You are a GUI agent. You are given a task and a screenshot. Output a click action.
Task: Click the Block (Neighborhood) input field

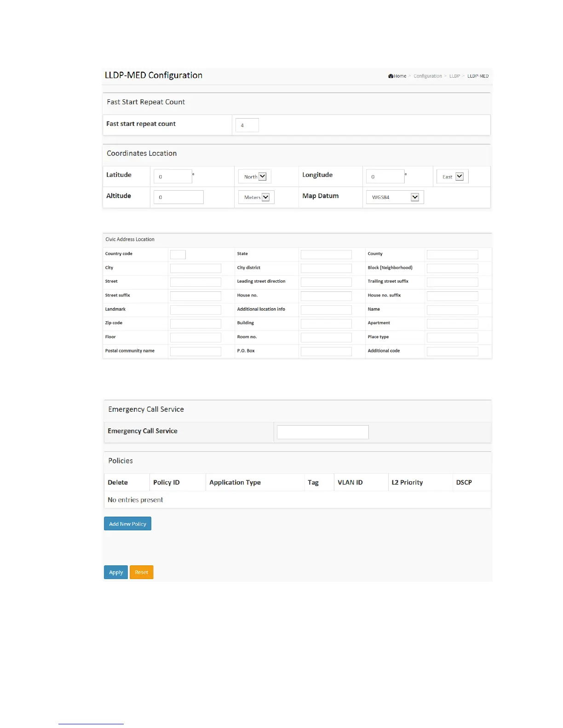(x=452, y=268)
